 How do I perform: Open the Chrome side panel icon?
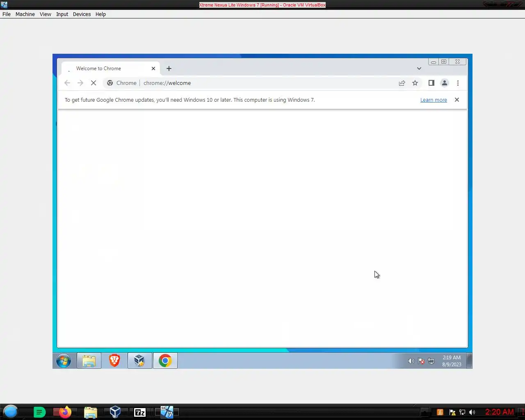[431, 83]
